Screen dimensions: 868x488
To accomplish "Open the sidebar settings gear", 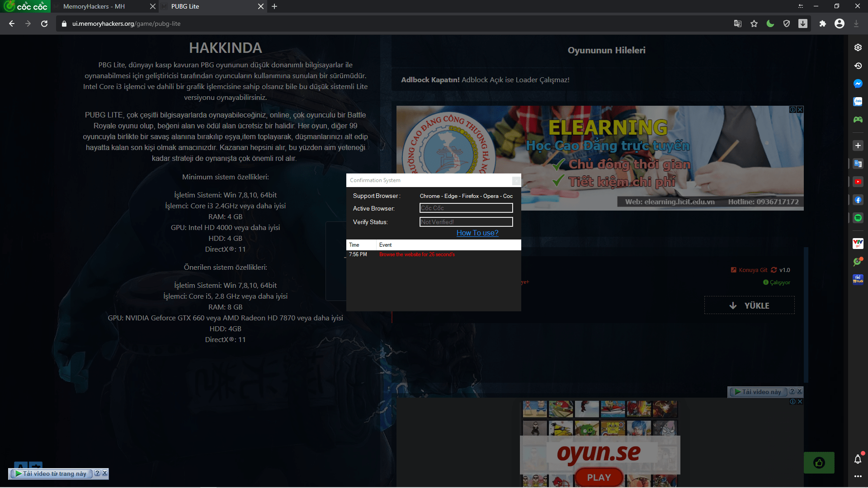I will [858, 47].
